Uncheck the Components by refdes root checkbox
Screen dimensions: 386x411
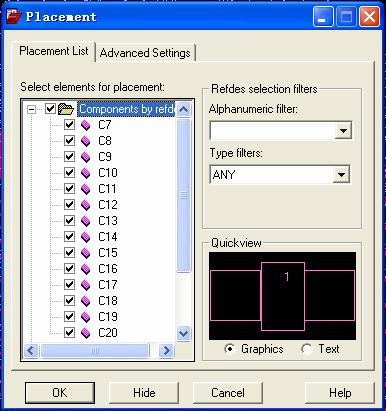tap(50, 109)
